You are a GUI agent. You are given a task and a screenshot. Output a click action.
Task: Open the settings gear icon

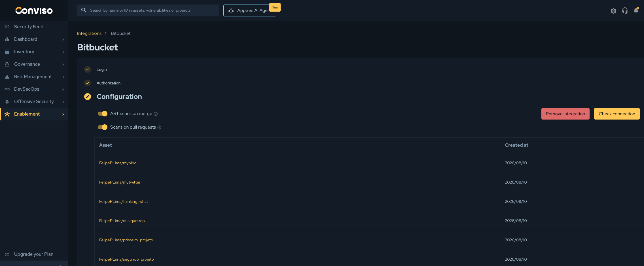(x=613, y=11)
